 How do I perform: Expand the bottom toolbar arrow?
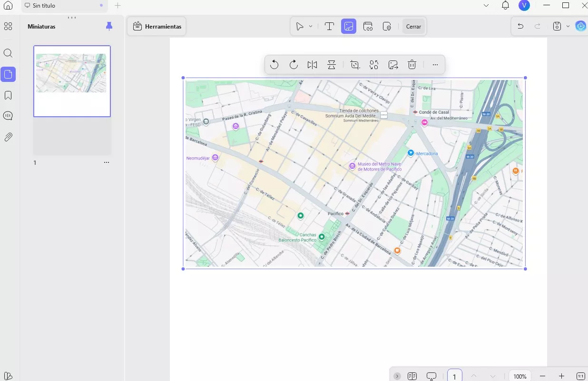[x=397, y=376]
